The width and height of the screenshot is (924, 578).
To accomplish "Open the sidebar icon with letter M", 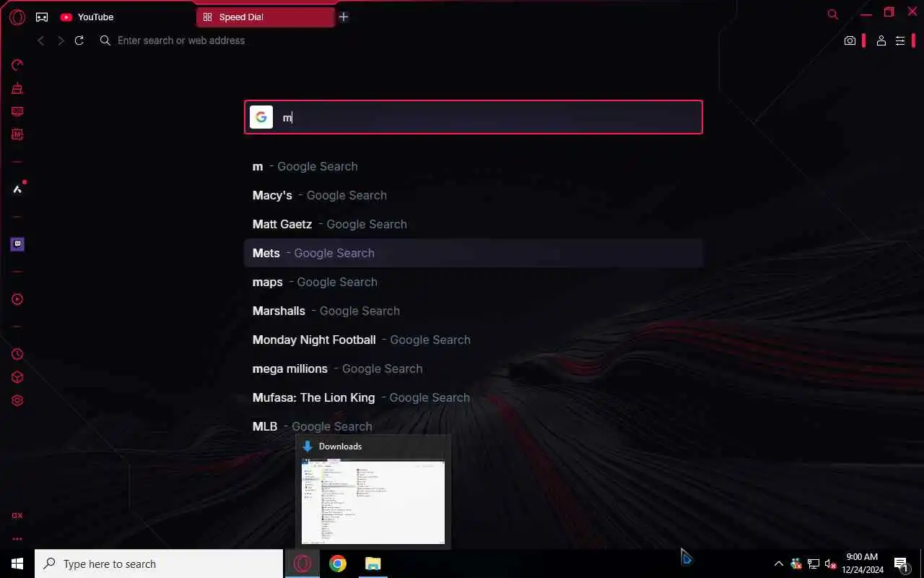I will (17, 134).
